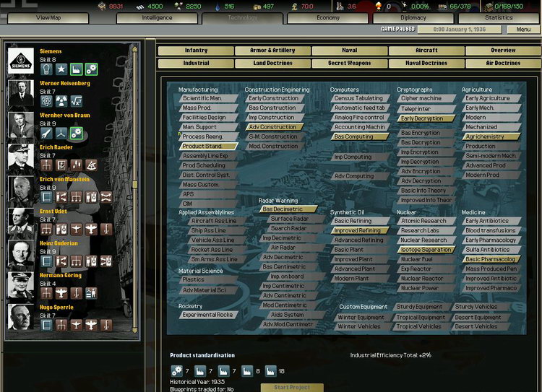Open the View Map tab
Viewport: 542px width, 392px height.
pyautogui.click(x=48, y=17)
